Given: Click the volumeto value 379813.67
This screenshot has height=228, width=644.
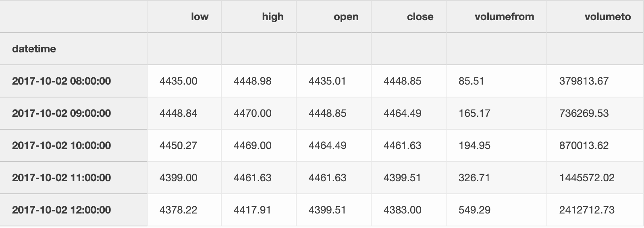Looking at the screenshot, I should coord(584,81).
